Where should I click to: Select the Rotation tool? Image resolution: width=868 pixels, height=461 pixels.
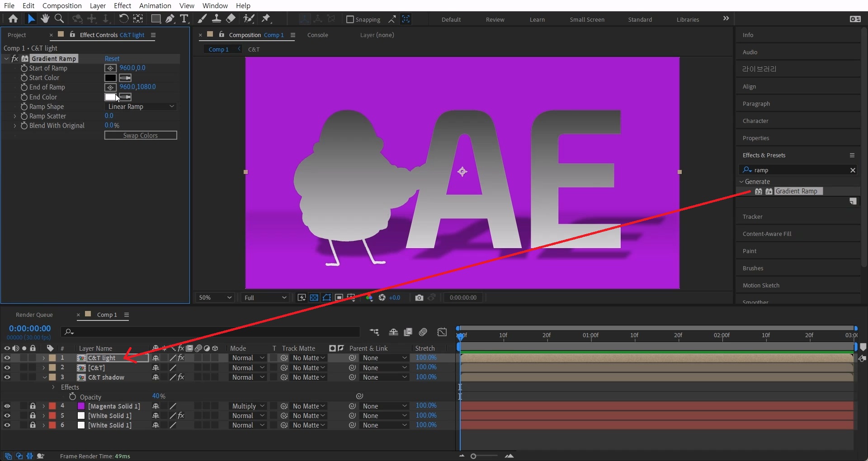[123, 19]
